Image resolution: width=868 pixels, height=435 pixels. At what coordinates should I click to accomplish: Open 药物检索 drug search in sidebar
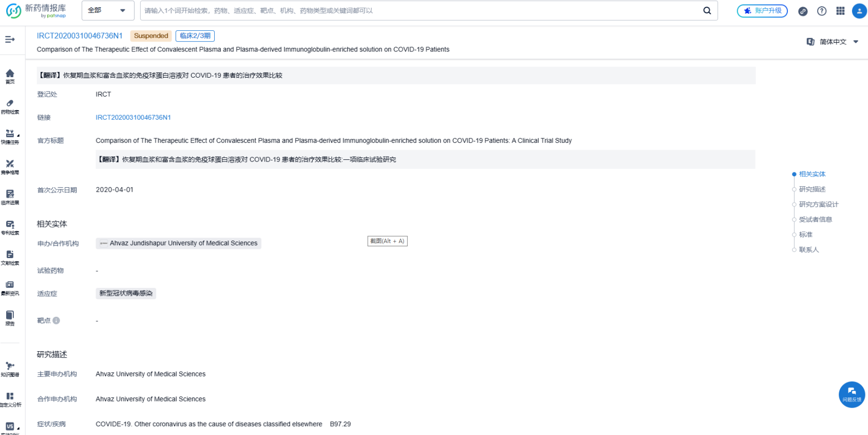click(x=10, y=106)
